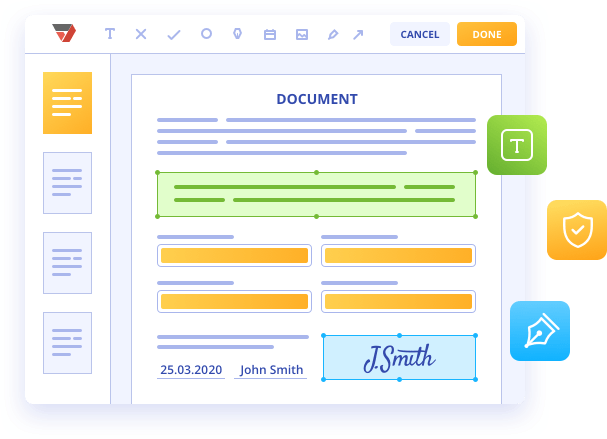Screen dimensions: 607x439
Task: Open the highlighted first page thumbnail
Action: pyautogui.click(x=67, y=103)
